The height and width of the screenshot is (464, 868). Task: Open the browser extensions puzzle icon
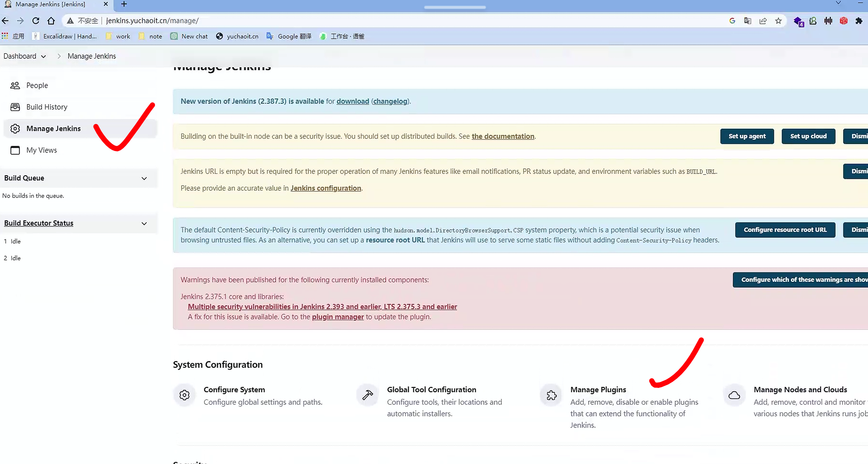click(859, 21)
